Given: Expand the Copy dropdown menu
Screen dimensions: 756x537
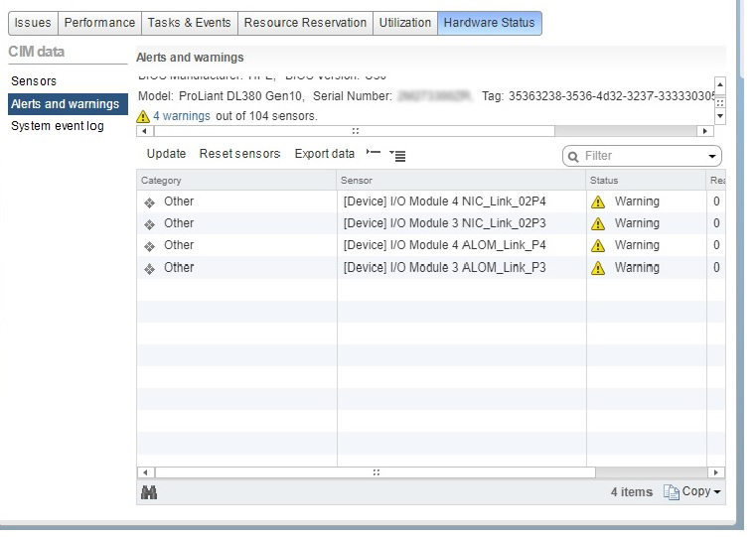Looking at the screenshot, I should point(717,492).
